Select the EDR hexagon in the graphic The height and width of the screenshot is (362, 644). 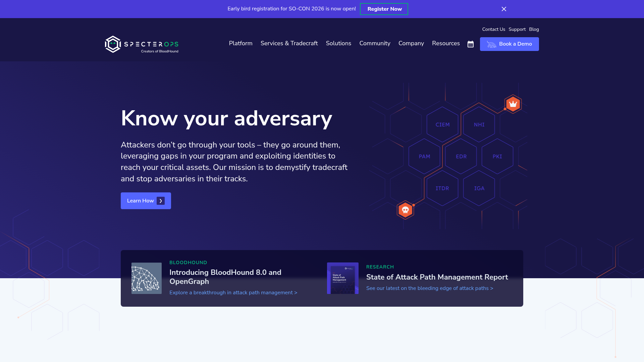461,156
